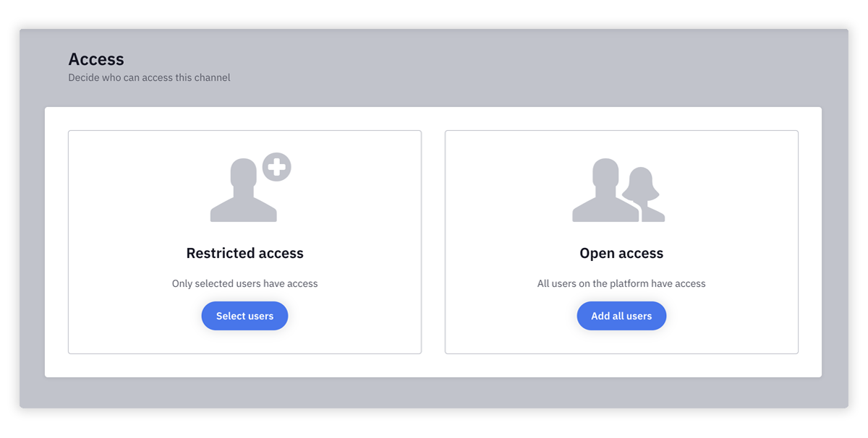The image size is (868, 438).
Task: Click the Add all users button
Action: click(x=621, y=316)
